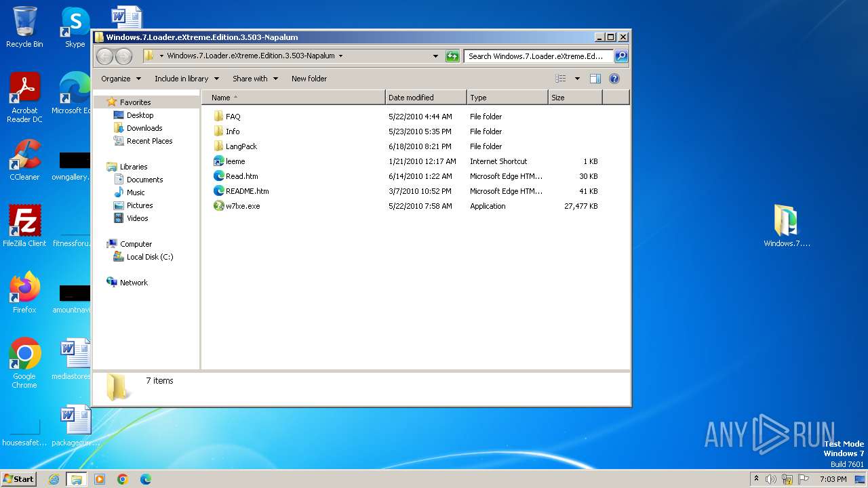
Task: Click the search box in Explorer
Action: click(537, 56)
